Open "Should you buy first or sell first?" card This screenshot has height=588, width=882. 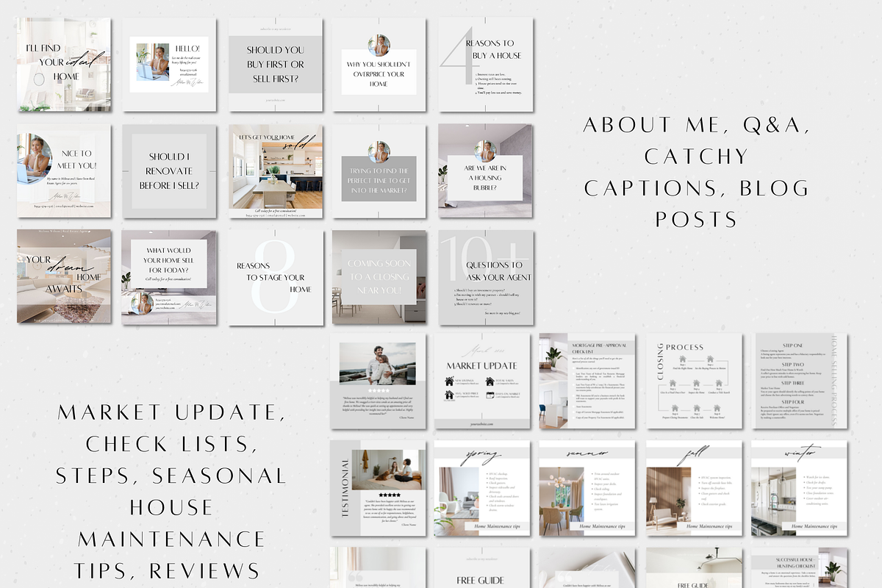(x=275, y=65)
